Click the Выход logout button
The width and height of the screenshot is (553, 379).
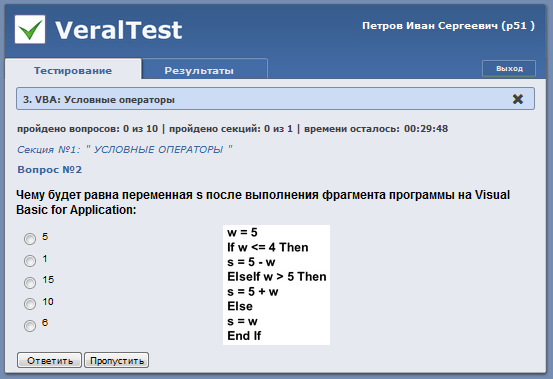pos(509,68)
